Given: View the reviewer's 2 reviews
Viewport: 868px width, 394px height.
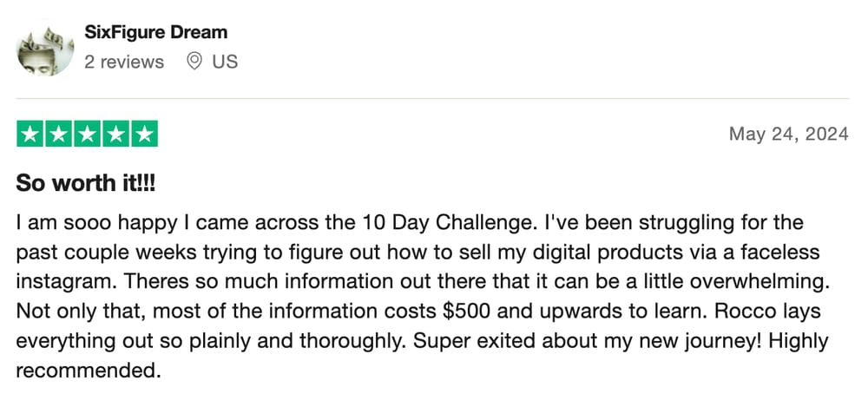Looking at the screenshot, I should point(124,62).
